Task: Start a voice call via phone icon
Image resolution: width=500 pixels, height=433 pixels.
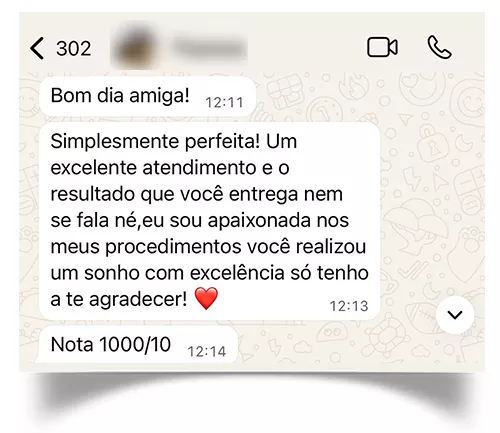Action: [x=439, y=47]
